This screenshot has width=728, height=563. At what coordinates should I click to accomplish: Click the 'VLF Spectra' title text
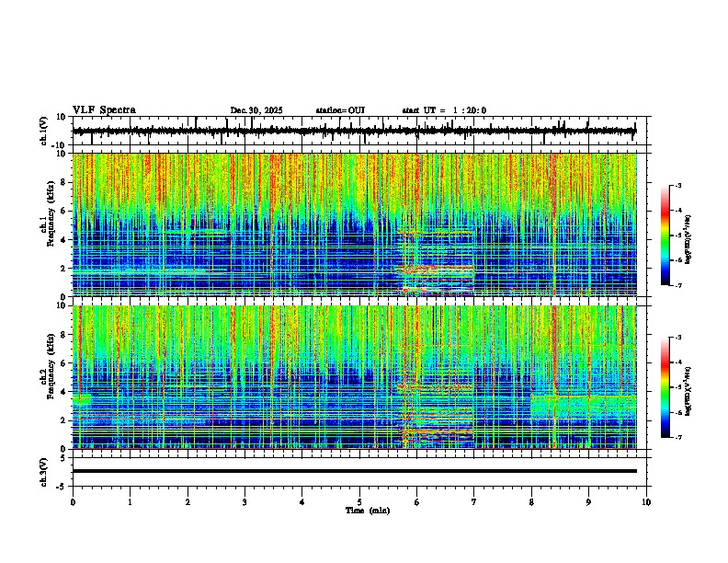[x=104, y=110]
